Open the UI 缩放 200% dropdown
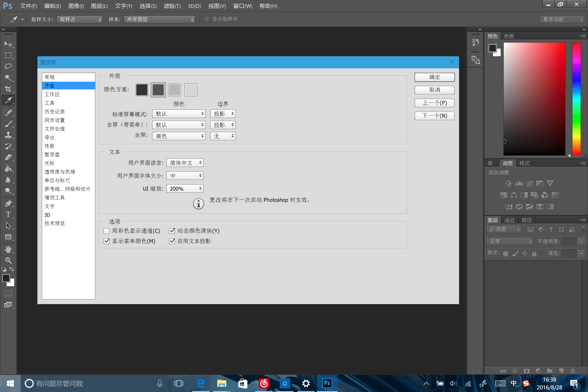The width and height of the screenshot is (588, 392). 185,189
